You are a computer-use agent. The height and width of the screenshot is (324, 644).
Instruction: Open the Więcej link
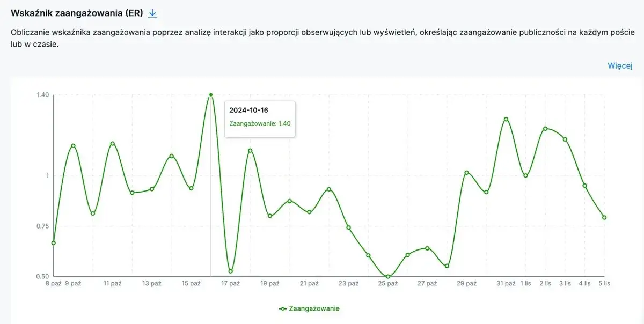620,65
